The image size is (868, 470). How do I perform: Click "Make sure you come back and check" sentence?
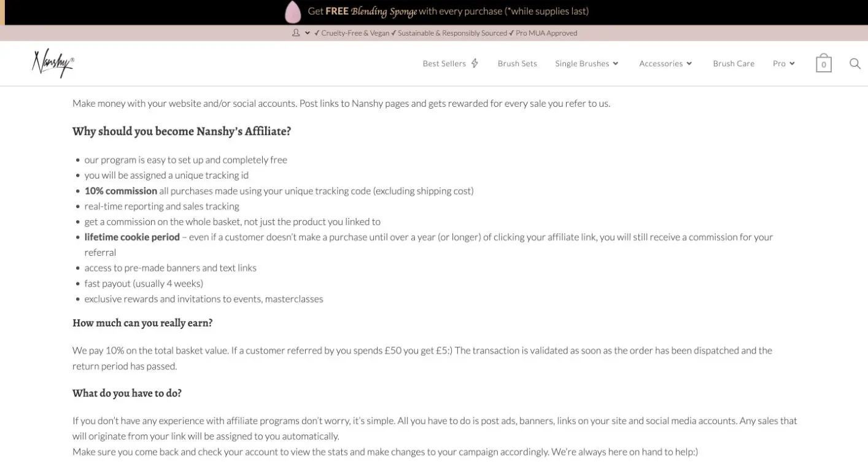pyautogui.click(x=386, y=452)
